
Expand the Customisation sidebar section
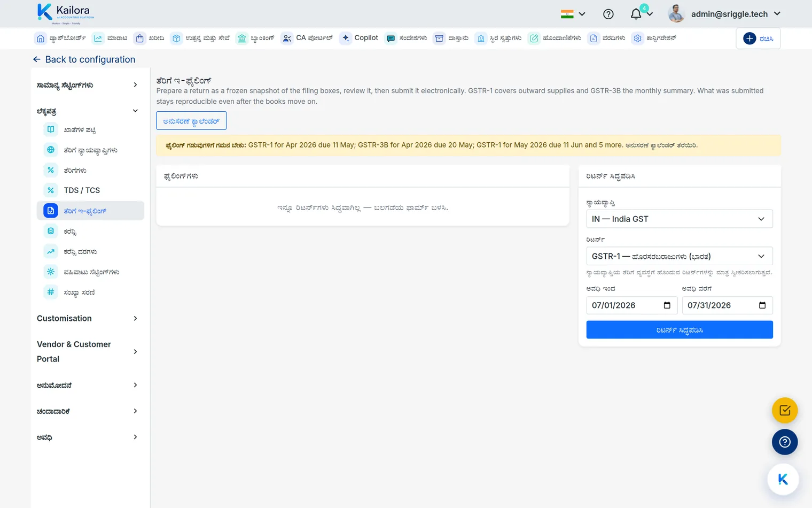tap(88, 318)
